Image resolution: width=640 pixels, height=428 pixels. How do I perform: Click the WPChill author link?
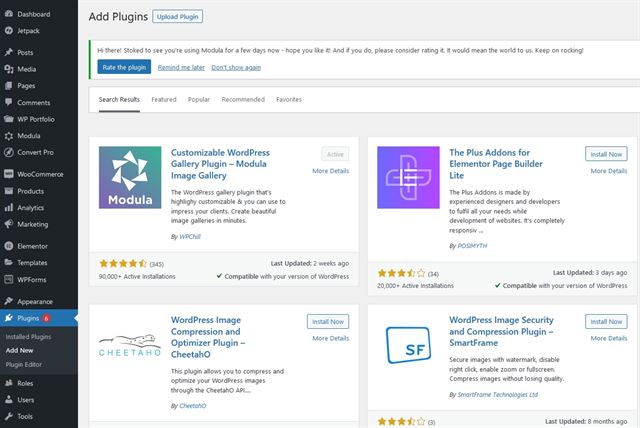[190, 237]
